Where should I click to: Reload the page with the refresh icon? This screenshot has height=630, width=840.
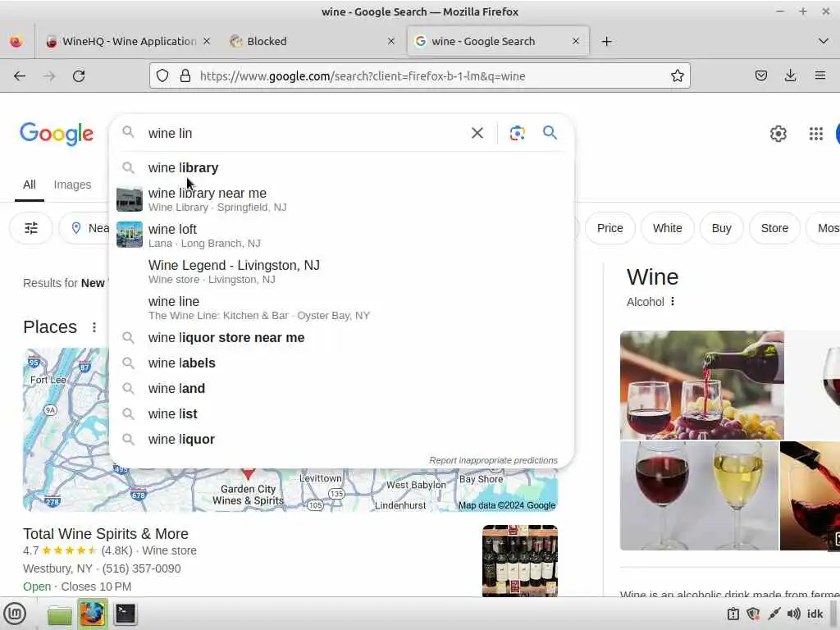79,76
